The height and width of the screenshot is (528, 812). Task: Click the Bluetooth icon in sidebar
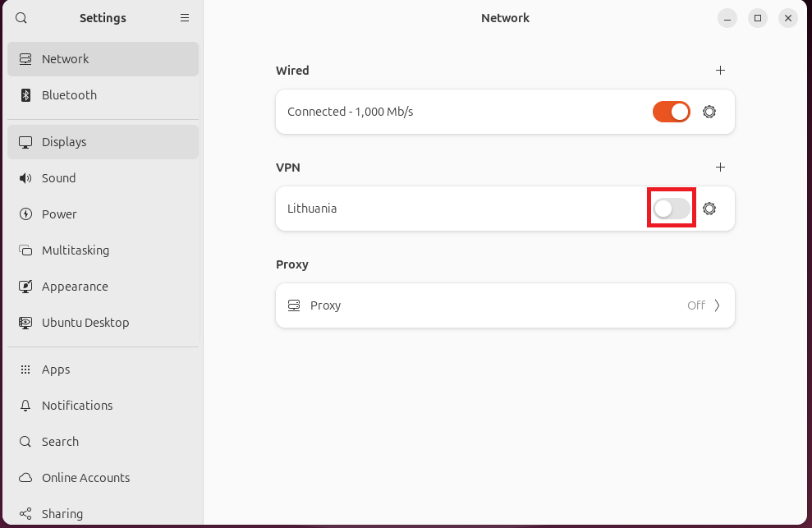point(25,95)
